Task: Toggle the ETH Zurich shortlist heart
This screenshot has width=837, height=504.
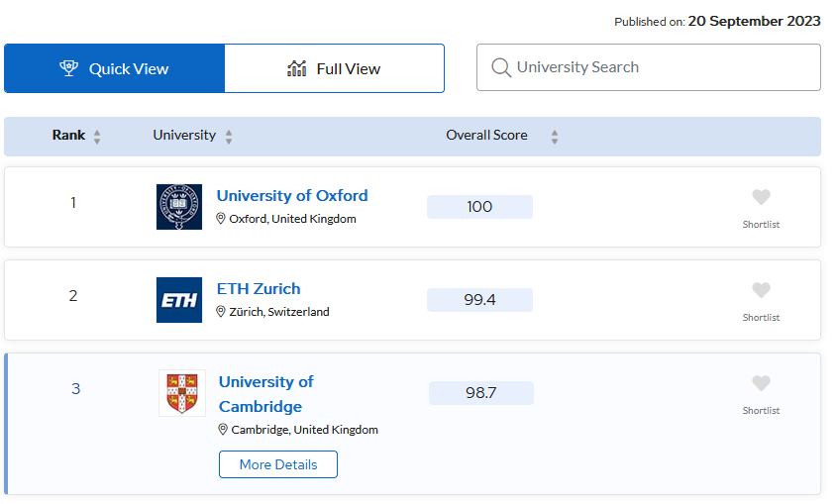Action: pyautogui.click(x=761, y=291)
